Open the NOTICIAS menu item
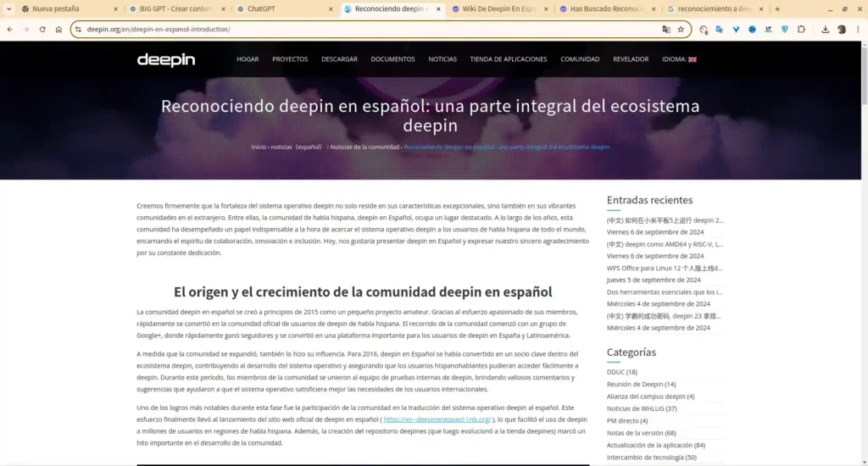The image size is (868, 466). click(x=442, y=59)
